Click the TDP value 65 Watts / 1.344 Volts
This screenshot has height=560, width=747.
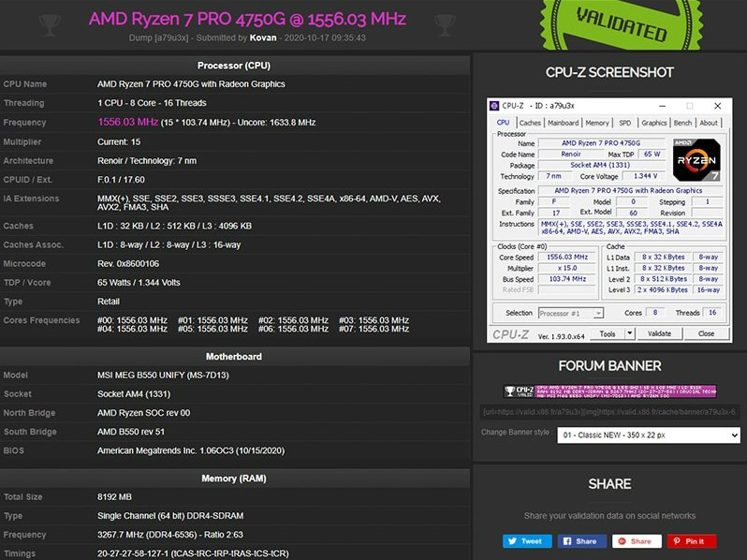tap(139, 283)
